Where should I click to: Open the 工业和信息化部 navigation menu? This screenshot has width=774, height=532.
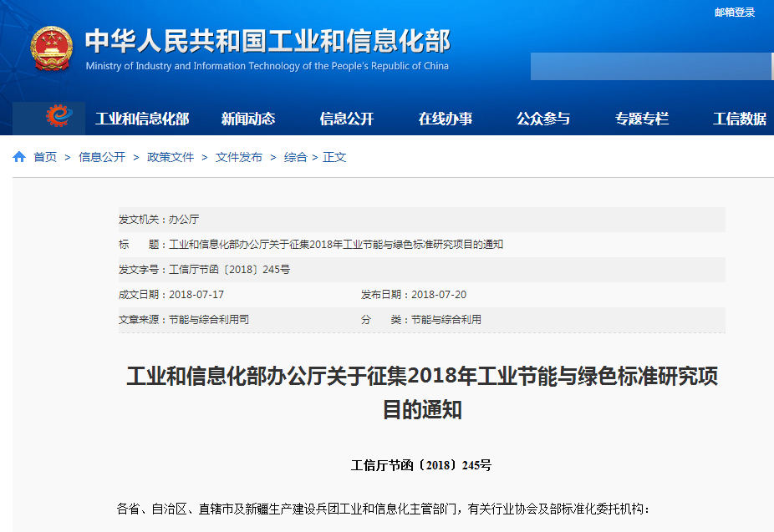coord(142,119)
